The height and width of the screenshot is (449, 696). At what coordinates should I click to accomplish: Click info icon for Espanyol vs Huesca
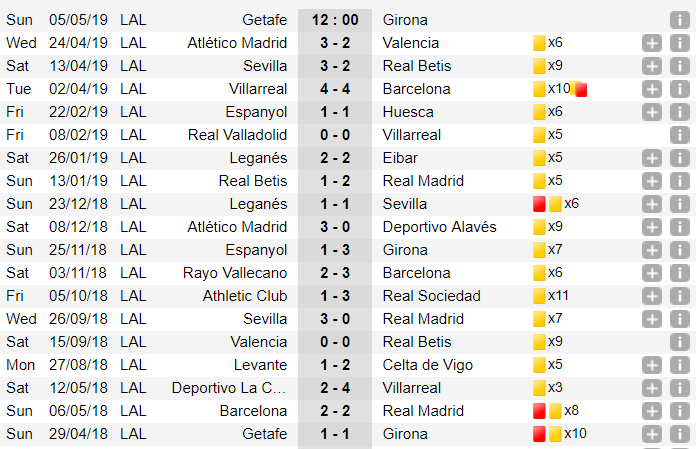pyautogui.click(x=678, y=112)
